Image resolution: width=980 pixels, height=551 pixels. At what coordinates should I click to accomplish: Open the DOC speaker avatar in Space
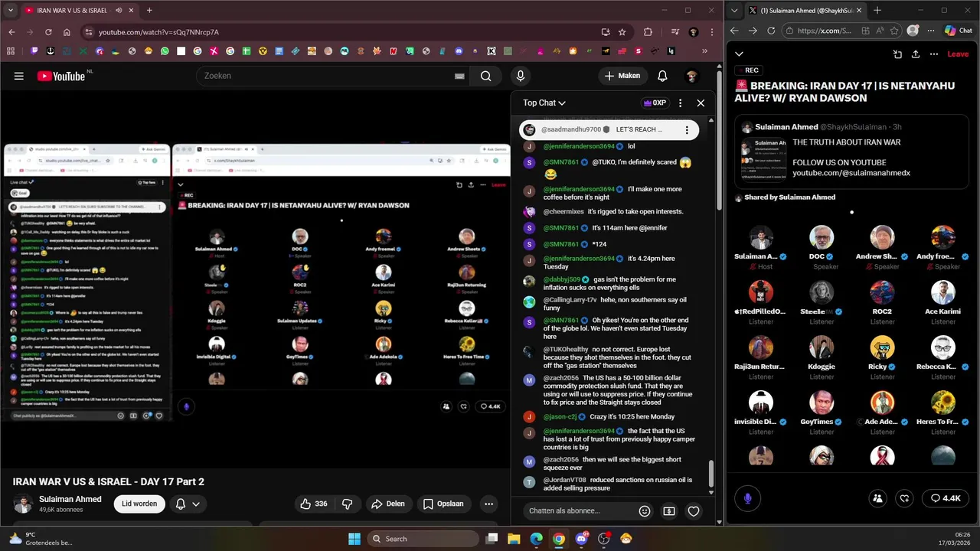822,238
